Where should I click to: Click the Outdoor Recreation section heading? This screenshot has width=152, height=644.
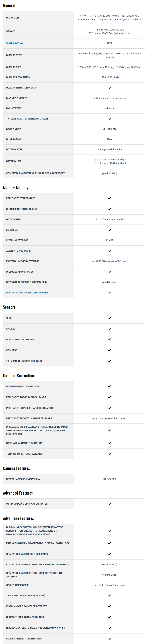coord(19,375)
